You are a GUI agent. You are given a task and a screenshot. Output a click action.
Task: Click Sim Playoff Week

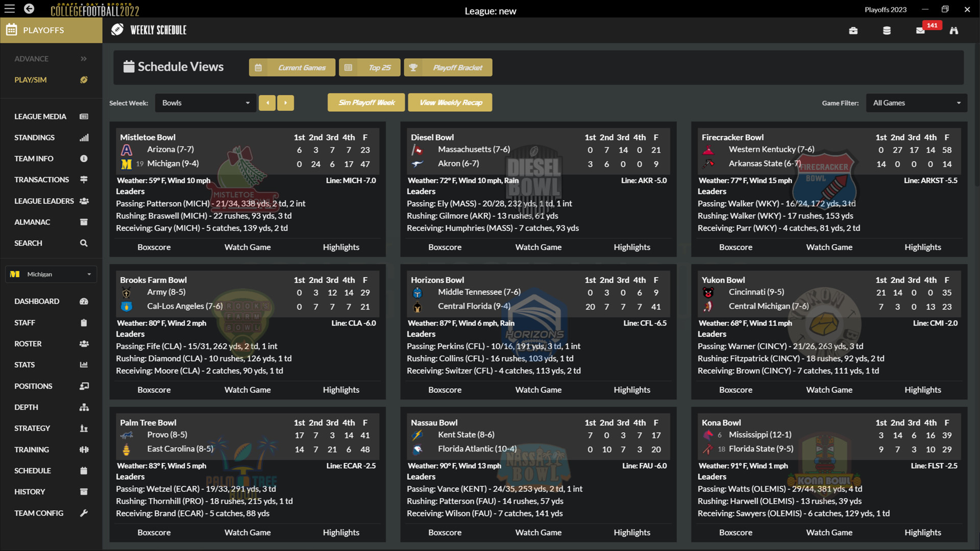point(366,102)
